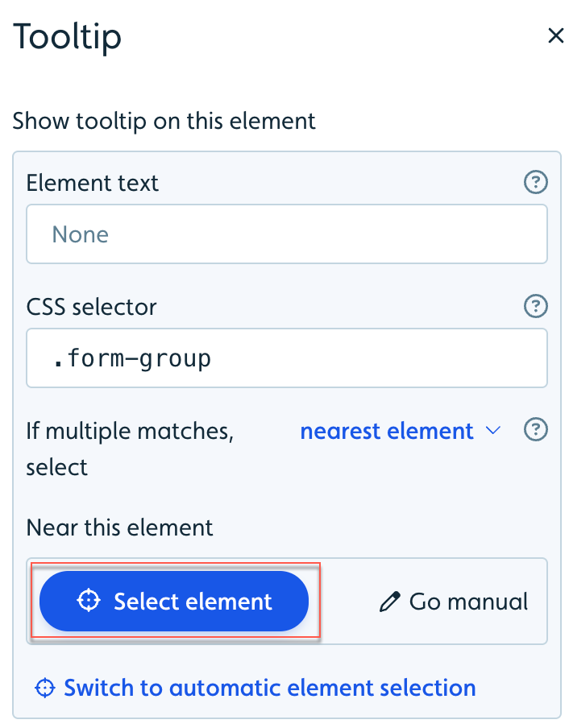Click the Select element button
The width and height of the screenshot is (569, 728).
point(174,602)
